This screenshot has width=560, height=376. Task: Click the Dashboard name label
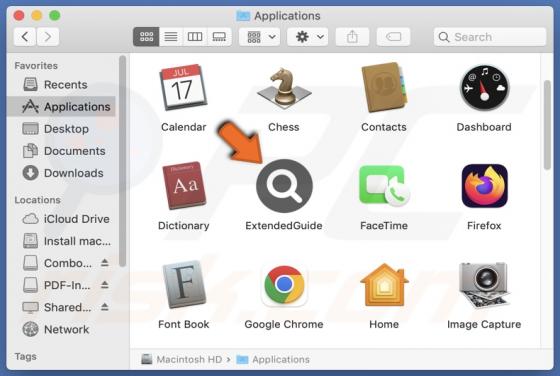pos(484,127)
